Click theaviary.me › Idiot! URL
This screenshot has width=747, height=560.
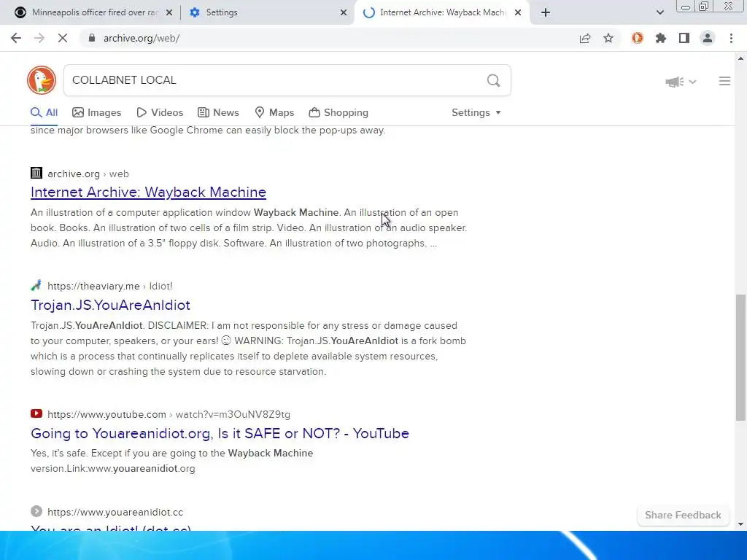(110, 286)
